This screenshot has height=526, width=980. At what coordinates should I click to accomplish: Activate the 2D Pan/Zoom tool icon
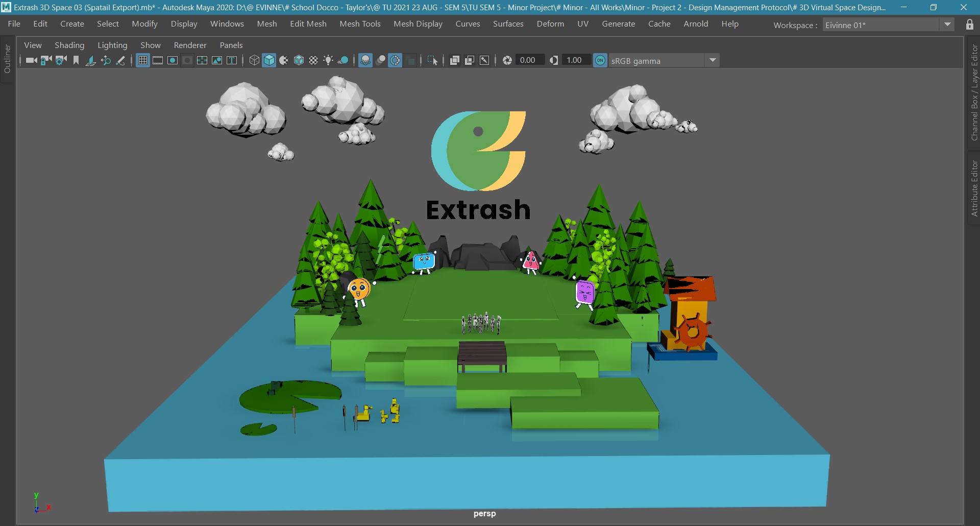point(106,60)
